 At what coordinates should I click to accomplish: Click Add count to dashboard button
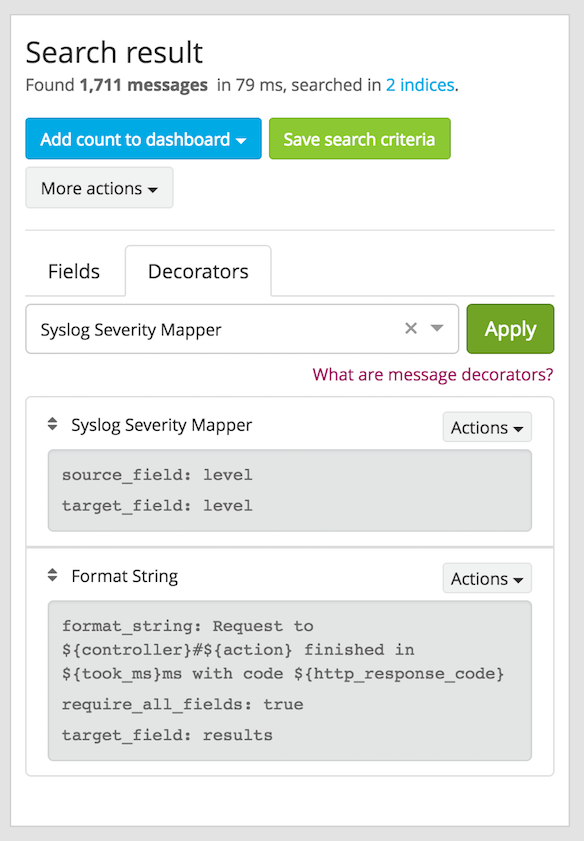coord(143,139)
